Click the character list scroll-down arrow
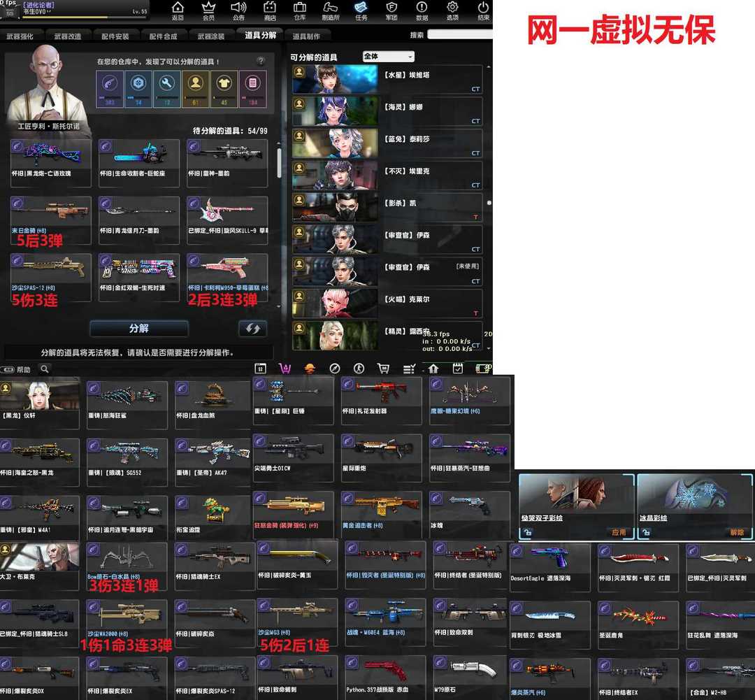Image resolution: width=755 pixels, height=700 pixels. 489,348
